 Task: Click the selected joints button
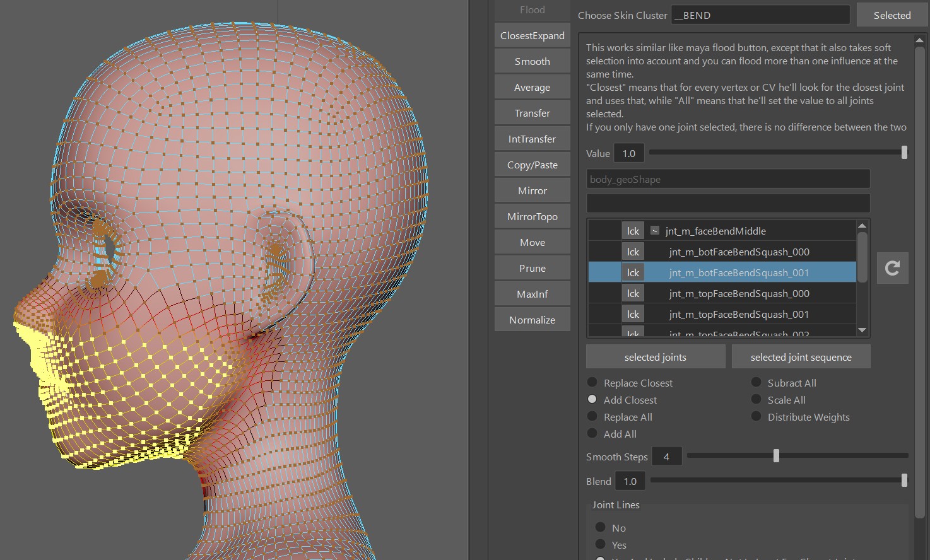(x=656, y=357)
